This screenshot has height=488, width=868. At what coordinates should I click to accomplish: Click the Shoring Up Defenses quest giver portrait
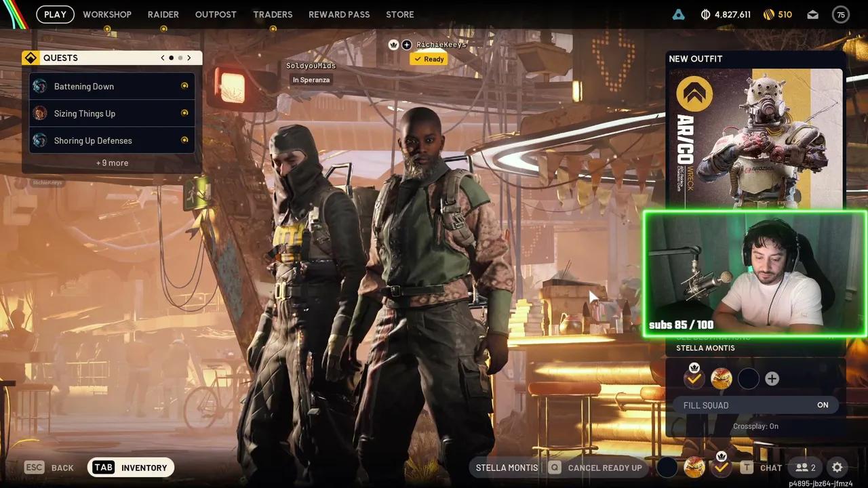click(x=40, y=140)
